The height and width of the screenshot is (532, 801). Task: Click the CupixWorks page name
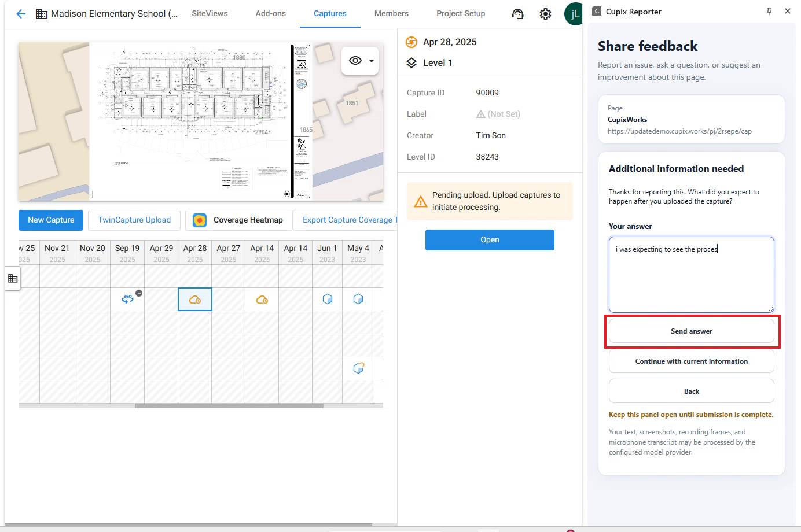[627, 120]
